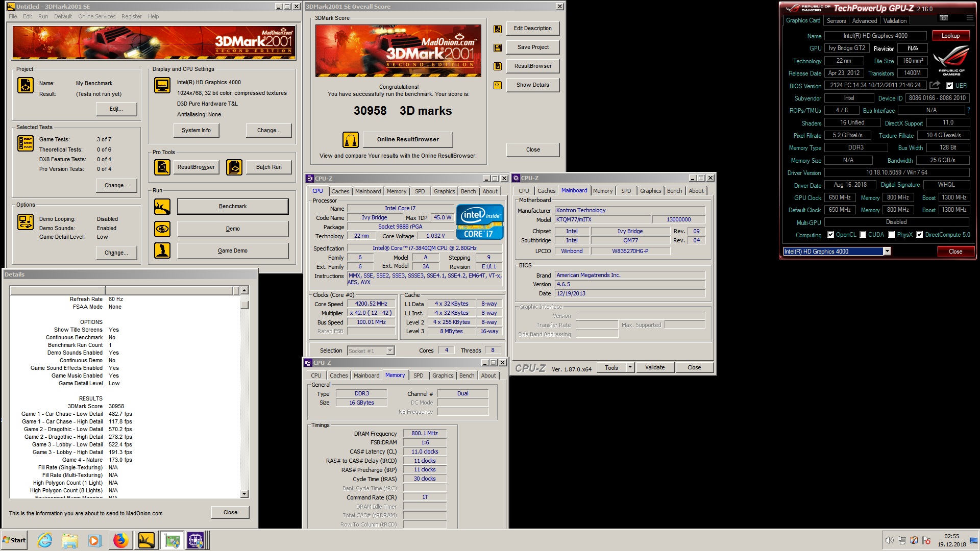Viewport: 980px width, 551px height.
Task: Open the GPU-Z hamburger menu icon
Action: 970,18
